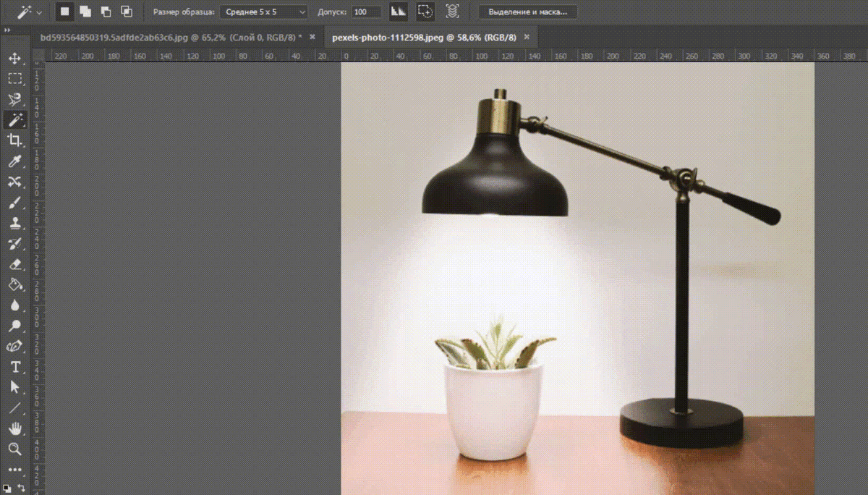Switch to the pexels-photo-1112598.jpeg tab

pyautogui.click(x=424, y=37)
